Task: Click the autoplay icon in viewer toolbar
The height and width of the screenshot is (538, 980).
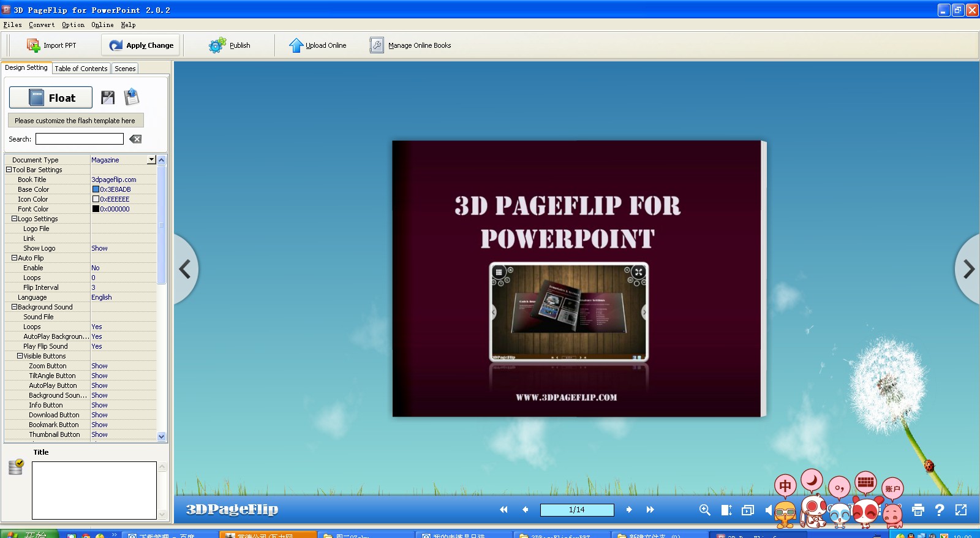Action: coord(748,510)
